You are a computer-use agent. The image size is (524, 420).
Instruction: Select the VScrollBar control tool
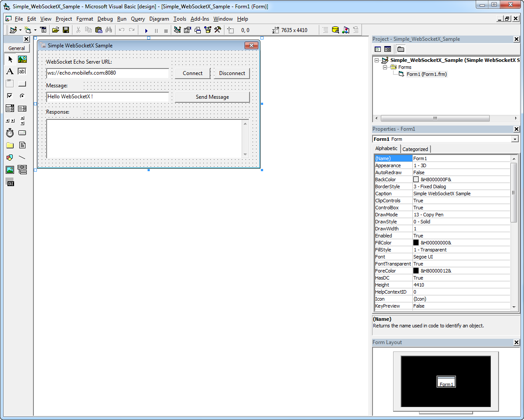(x=22, y=121)
